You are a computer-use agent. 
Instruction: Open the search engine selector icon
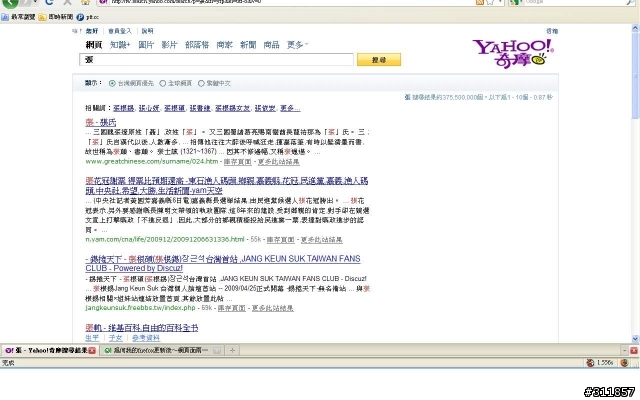coord(515,2)
